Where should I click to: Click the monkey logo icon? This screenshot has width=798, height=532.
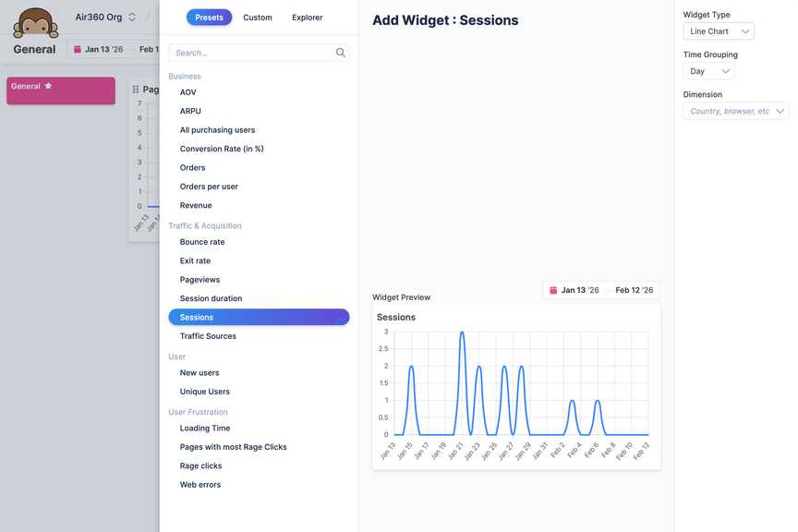(35, 22)
